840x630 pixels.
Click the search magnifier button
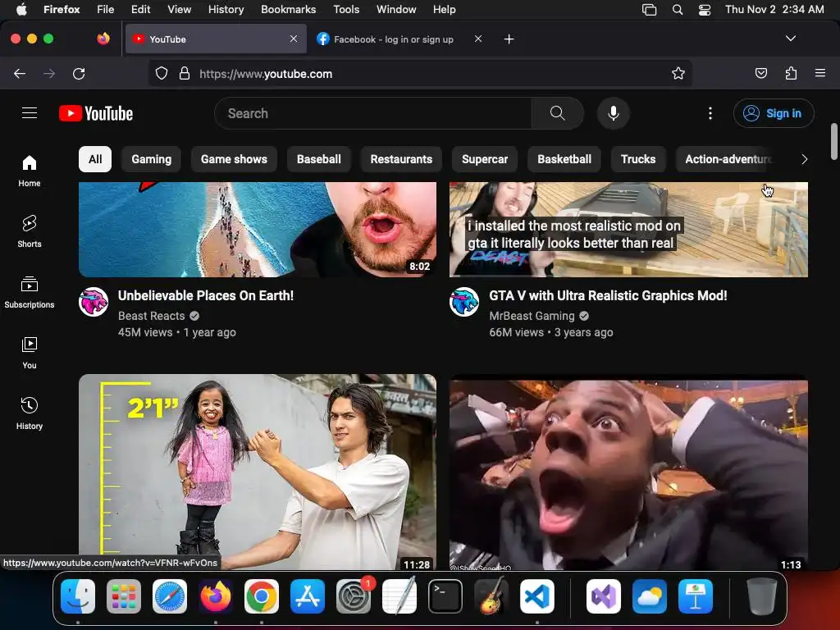[557, 113]
